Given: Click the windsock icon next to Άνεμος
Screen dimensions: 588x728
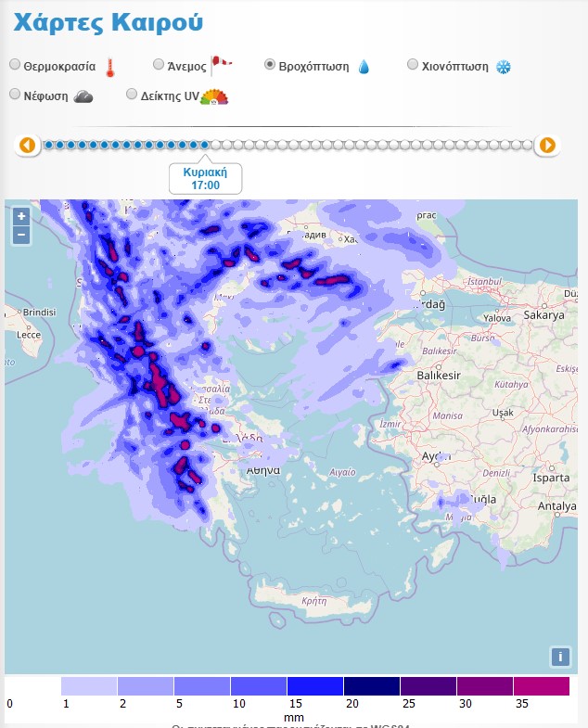Looking at the screenshot, I should [222, 65].
